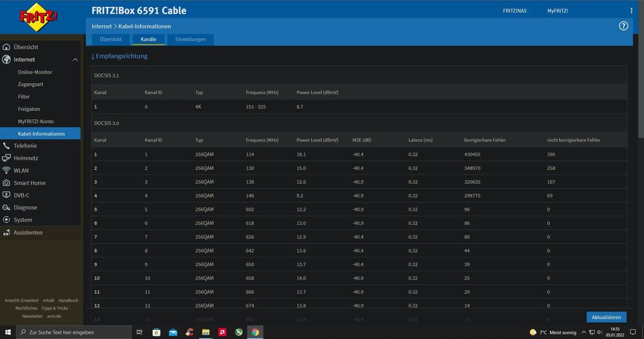Click the taskbar clock and date

[x=615, y=332]
